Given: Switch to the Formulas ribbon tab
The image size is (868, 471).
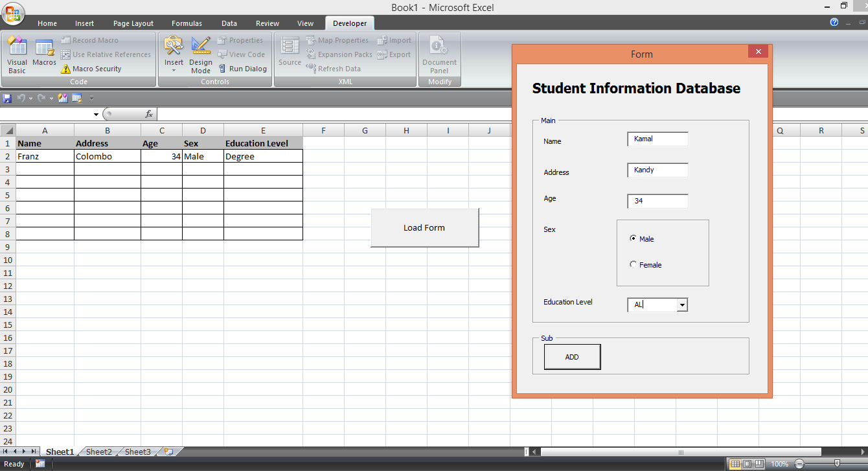Looking at the screenshot, I should pyautogui.click(x=187, y=23).
